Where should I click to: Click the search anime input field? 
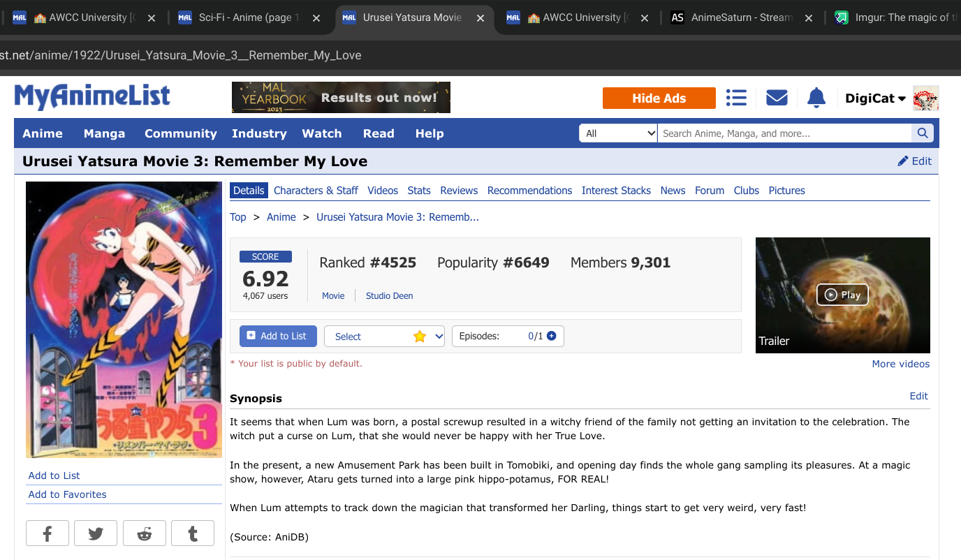[784, 133]
